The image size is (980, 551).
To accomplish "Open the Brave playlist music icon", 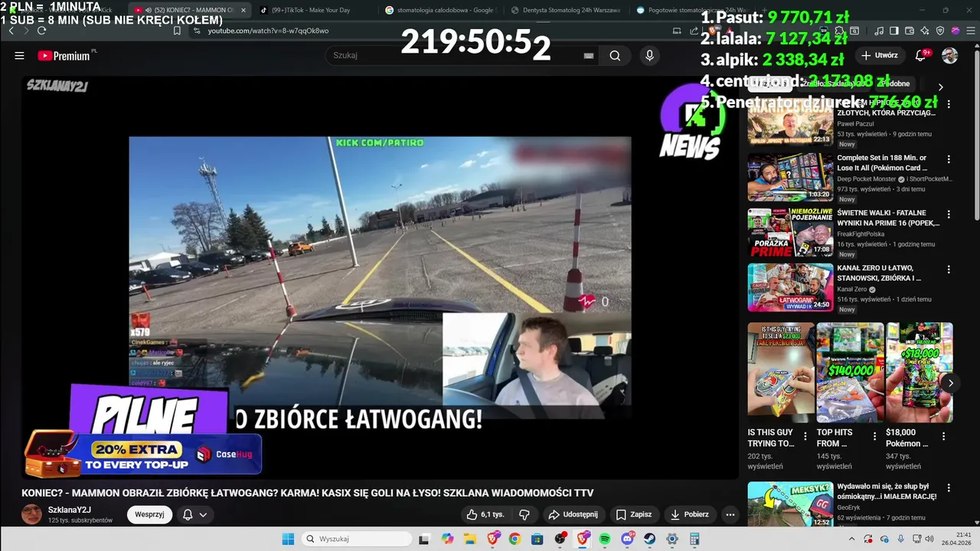I will tap(879, 31).
